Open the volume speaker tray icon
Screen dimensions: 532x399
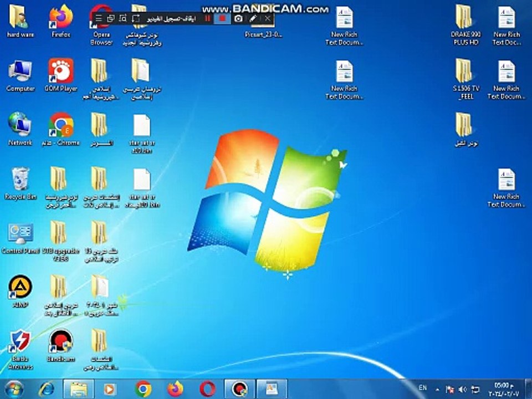pos(462,389)
